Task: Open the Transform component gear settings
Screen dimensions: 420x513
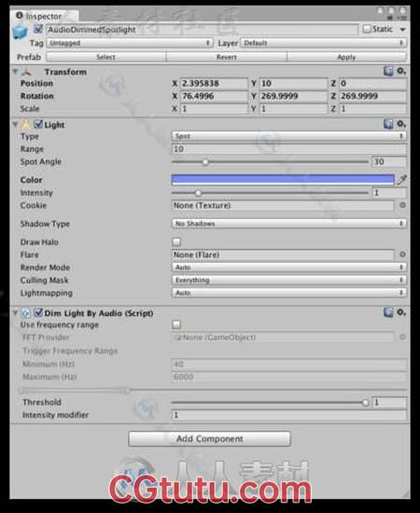Action: (x=401, y=71)
